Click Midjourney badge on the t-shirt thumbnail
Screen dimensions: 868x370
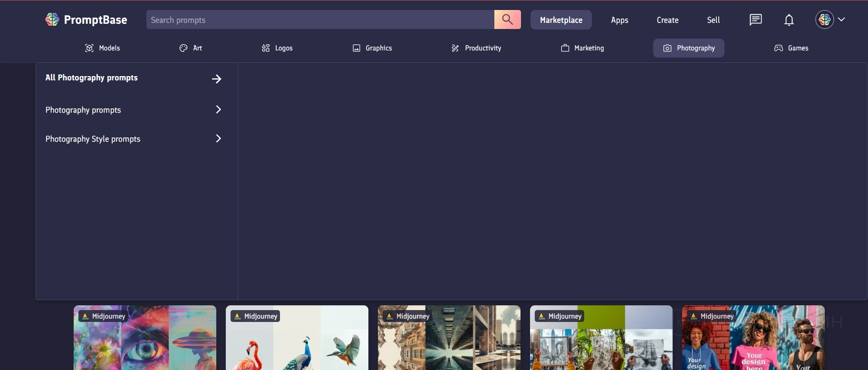coord(712,316)
